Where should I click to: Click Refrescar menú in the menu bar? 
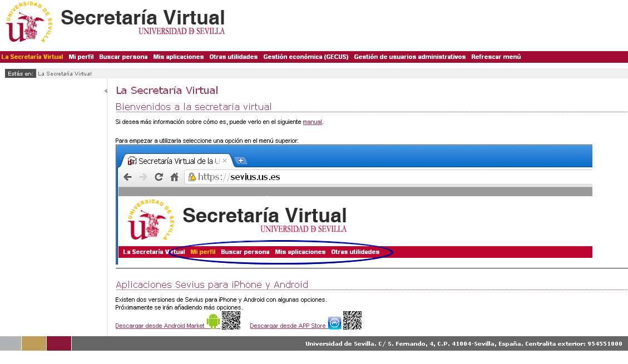coord(496,57)
